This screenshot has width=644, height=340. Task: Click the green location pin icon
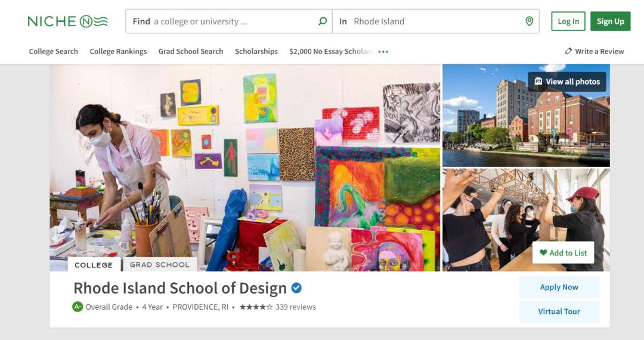(x=529, y=21)
